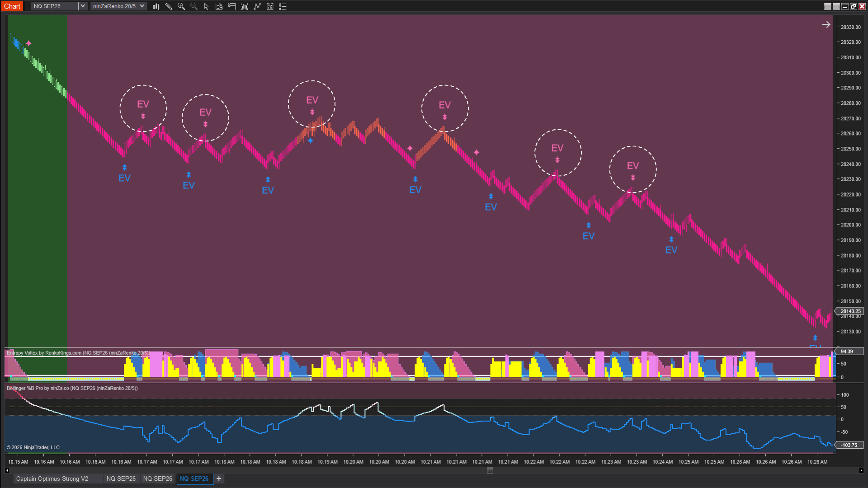This screenshot has width=868, height=488.
Task: Click the 28250.00 price axis label
Action: (850, 149)
